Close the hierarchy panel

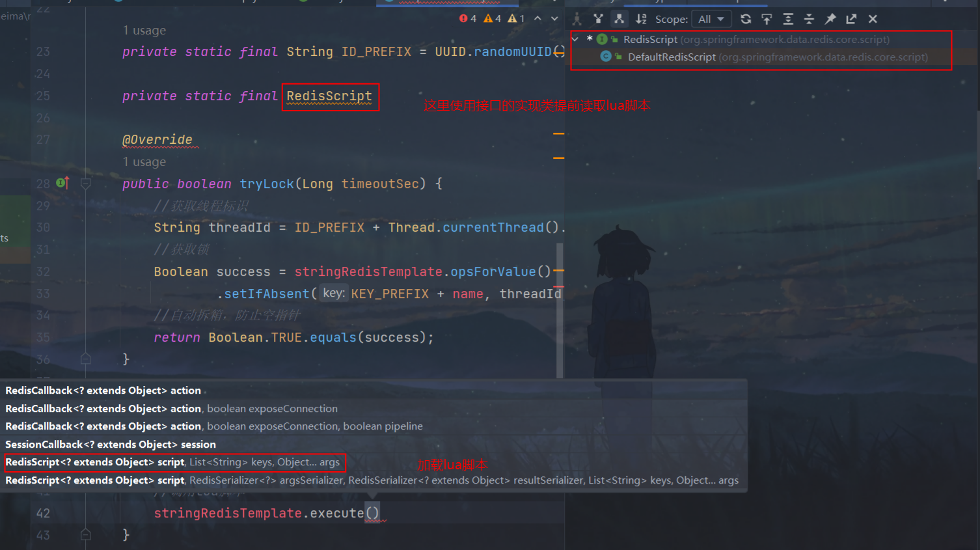pyautogui.click(x=873, y=19)
